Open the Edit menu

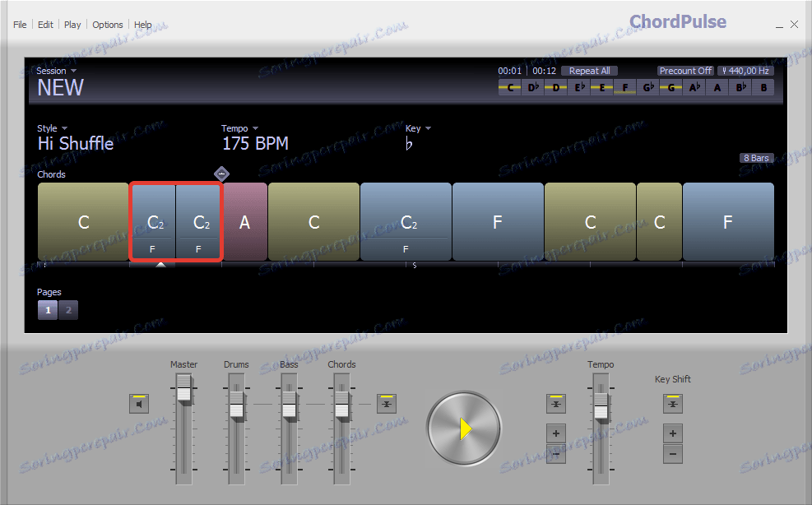[x=45, y=25]
